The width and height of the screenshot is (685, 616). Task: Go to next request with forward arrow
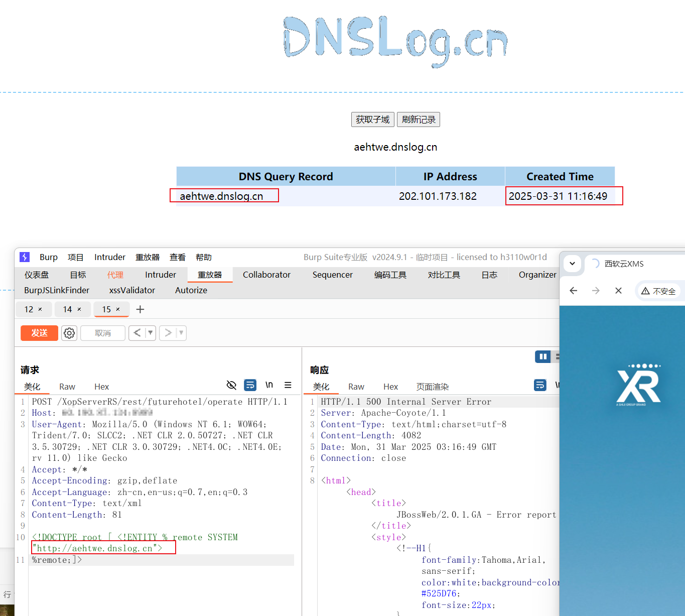tap(168, 333)
